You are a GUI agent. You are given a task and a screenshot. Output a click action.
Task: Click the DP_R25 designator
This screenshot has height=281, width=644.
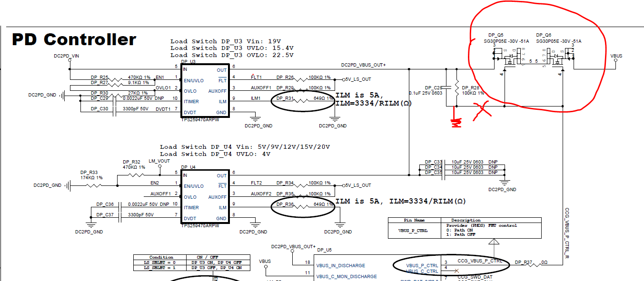pos(100,77)
